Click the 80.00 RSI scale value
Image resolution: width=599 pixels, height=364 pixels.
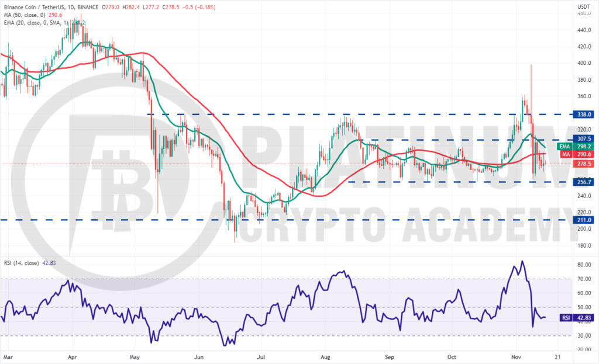(584, 265)
